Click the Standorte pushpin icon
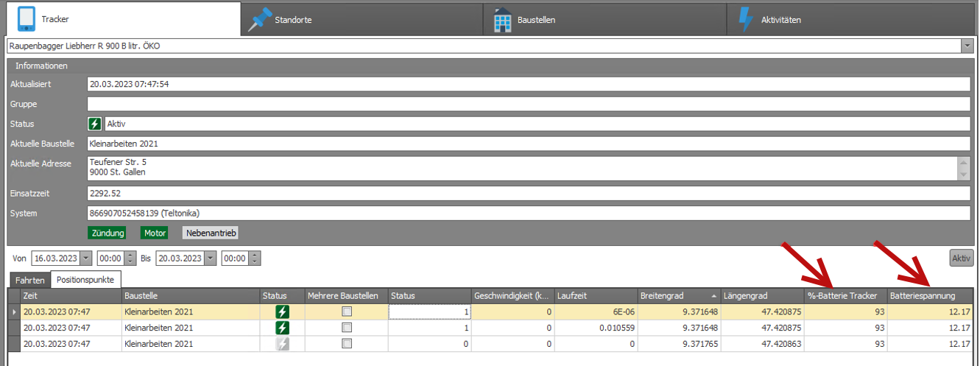Image resolution: width=980 pixels, height=366 pixels. [261, 19]
